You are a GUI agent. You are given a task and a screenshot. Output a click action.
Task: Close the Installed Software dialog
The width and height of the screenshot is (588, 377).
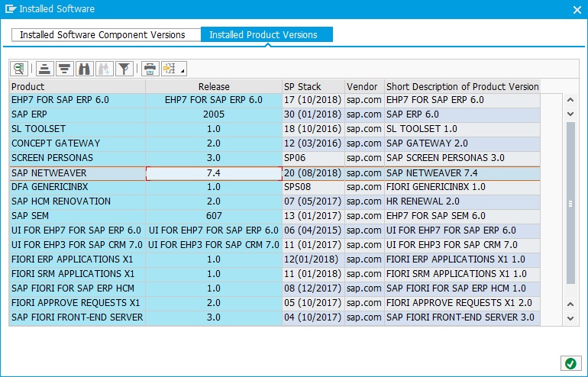coord(577,10)
